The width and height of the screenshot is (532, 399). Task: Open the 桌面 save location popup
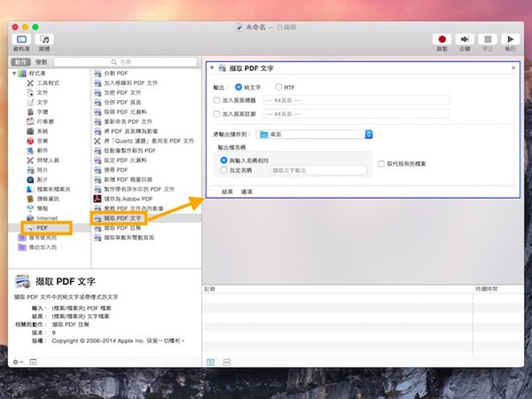click(315, 135)
